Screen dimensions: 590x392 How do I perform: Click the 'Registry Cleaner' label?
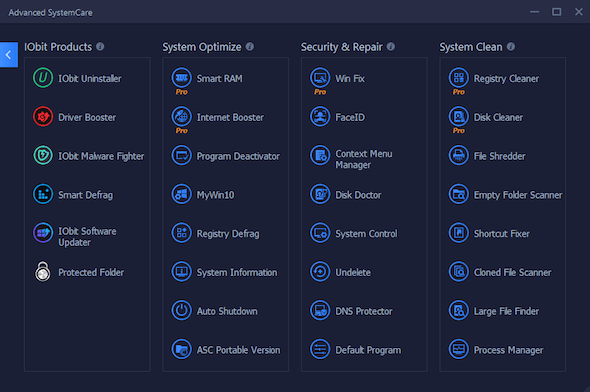506,79
